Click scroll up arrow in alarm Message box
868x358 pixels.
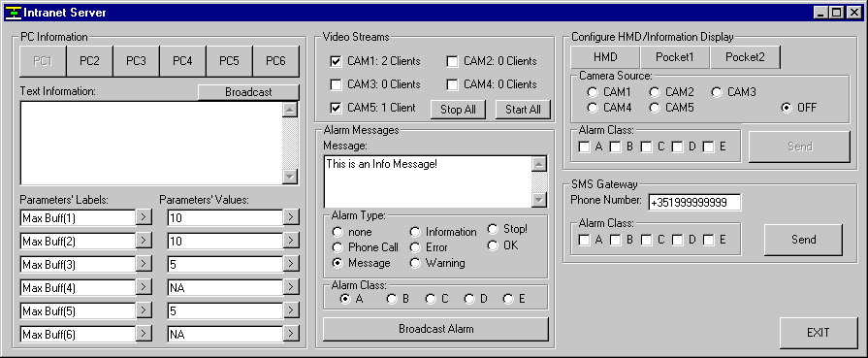click(x=538, y=164)
